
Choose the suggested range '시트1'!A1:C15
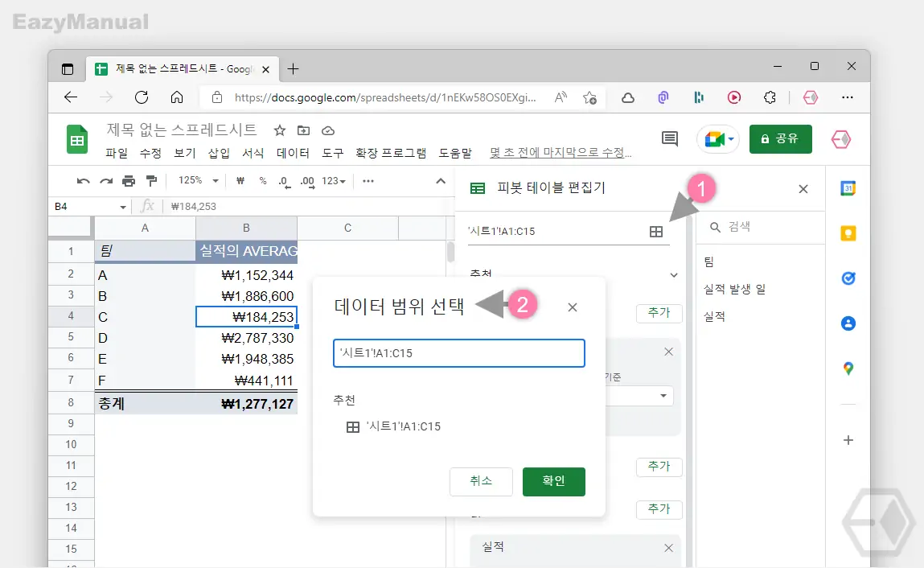point(393,426)
